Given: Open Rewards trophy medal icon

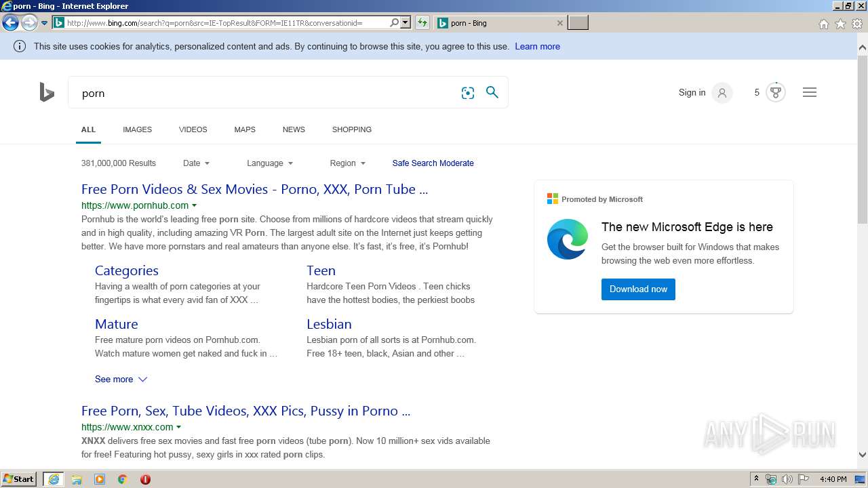Looking at the screenshot, I should point(776,92).
